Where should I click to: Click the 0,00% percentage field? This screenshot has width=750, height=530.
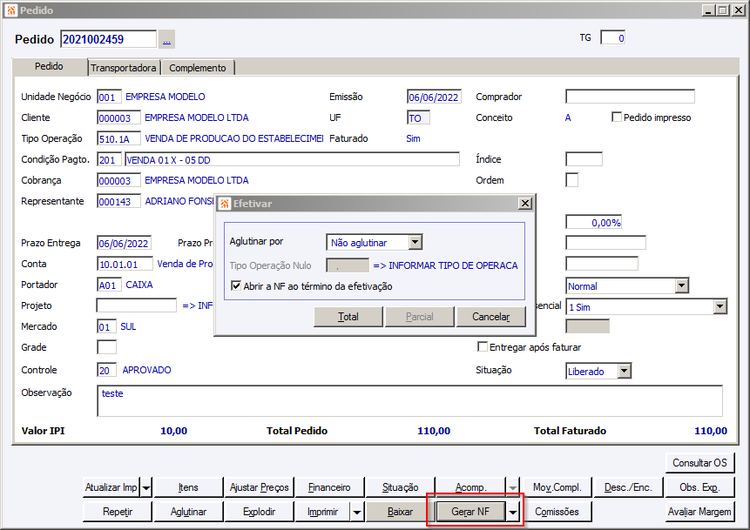(x=594, y=222)
